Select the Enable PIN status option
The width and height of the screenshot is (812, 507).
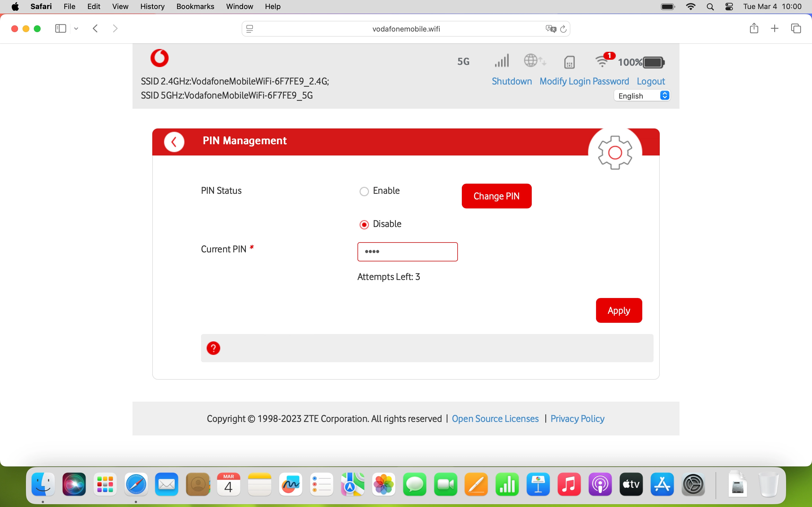click(x=364, y=191)
